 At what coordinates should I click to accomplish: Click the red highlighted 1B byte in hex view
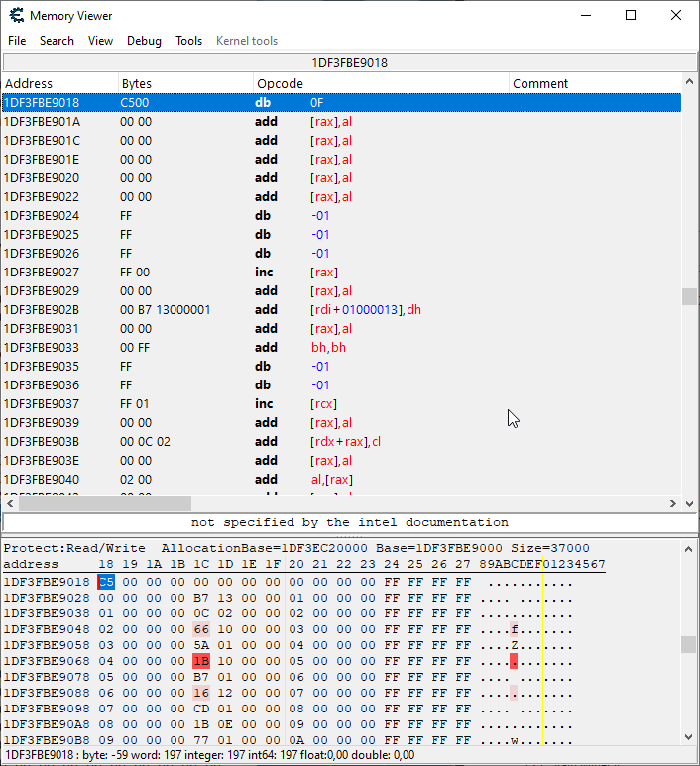(201, 661)
